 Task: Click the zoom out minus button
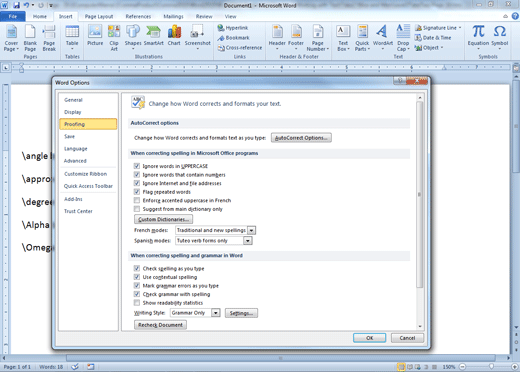tap(462, 366)
